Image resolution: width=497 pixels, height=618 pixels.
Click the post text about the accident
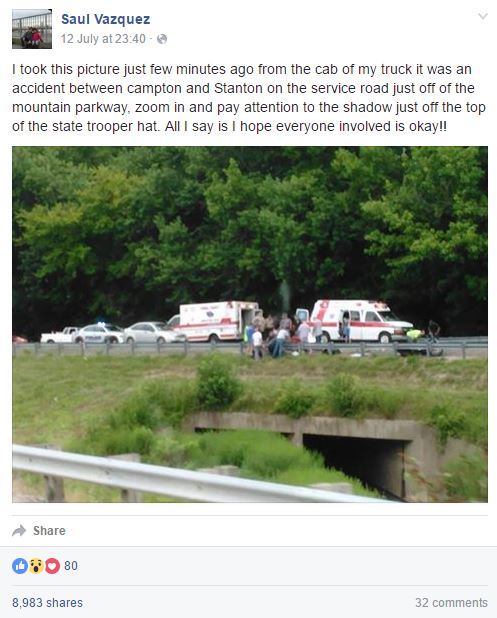(249, 97)
